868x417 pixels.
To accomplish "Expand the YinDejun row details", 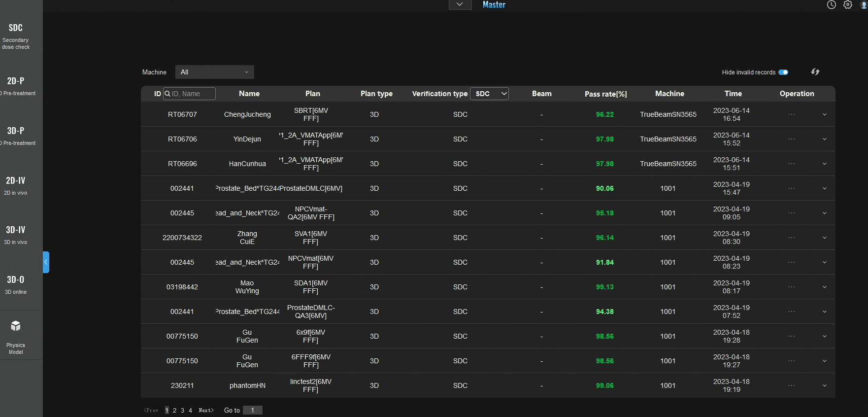I will point(825,139).
